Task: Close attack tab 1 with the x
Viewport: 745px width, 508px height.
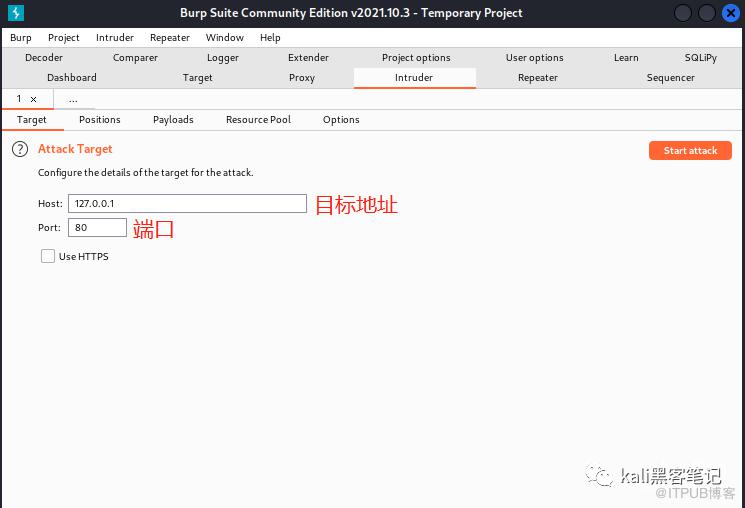Action: point(33,99)
